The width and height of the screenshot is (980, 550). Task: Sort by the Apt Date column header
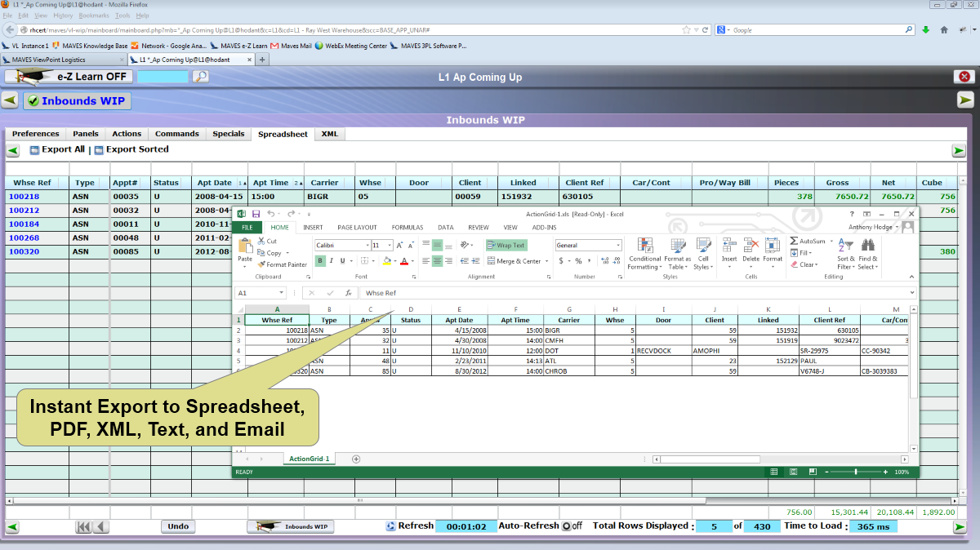tap(215, 183)
